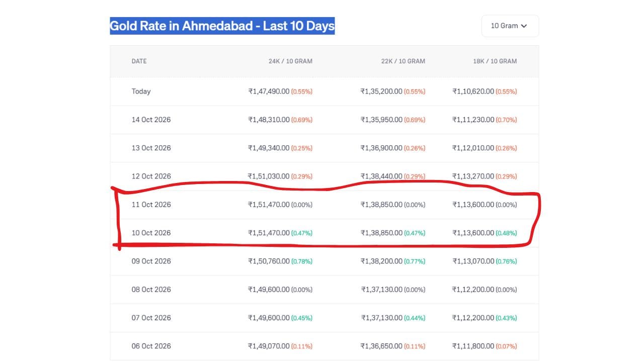The width and height of the screenshot is (644, 362).
Task: Select the 14 Oct 2026 date cell
Action: (151, 120)
